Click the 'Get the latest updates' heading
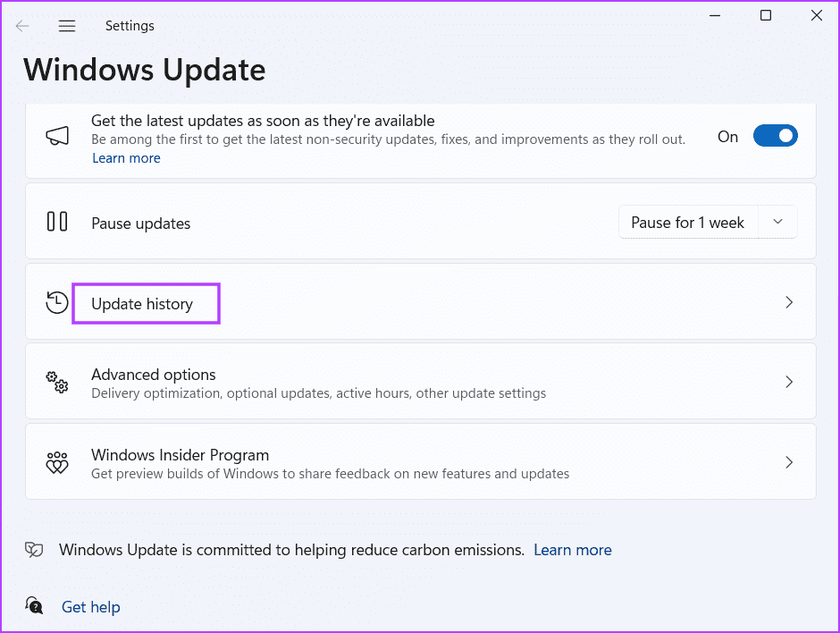Viewport: 840px width, 633px height. click(263, 121)
